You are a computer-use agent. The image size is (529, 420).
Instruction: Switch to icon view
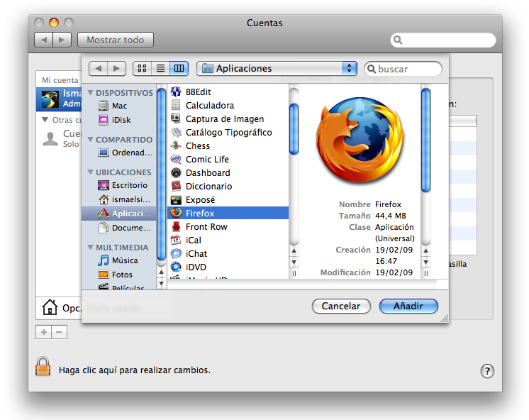click(x=142, y=69)
